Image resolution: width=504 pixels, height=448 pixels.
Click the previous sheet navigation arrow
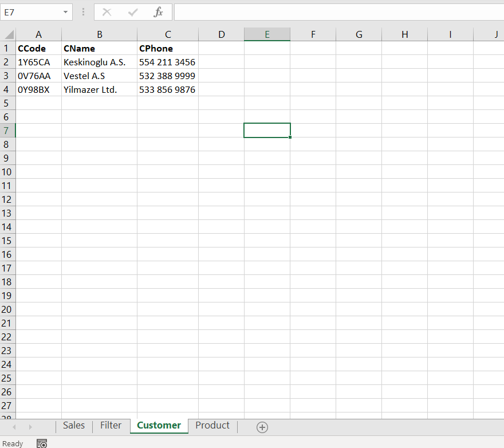[x=14, y=427]
